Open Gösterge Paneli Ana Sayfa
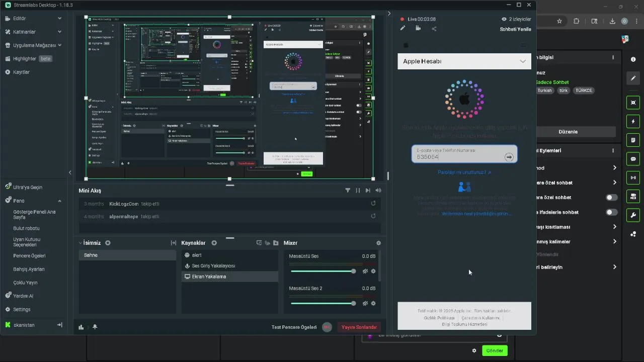644x362 pixels. (x=34, y=215)
